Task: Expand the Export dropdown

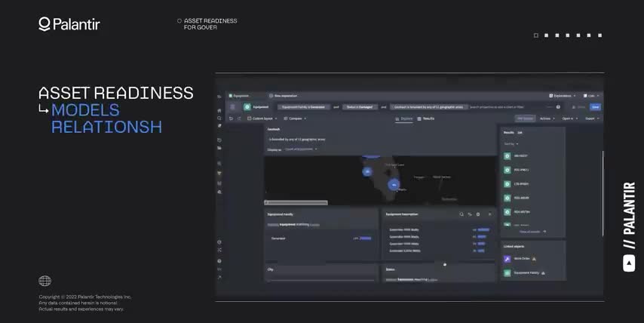Action: tap(592, 118)
